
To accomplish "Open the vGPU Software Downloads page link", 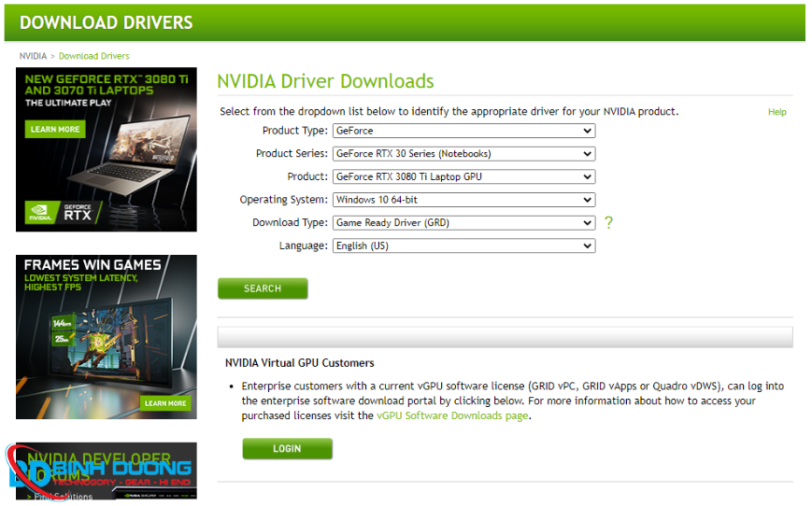I will tap(452, 416).
